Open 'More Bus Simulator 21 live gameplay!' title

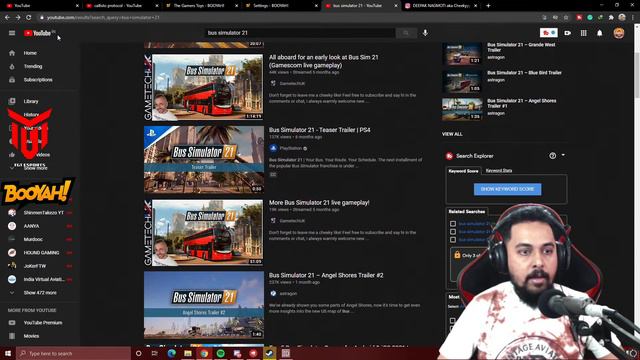point(319,202)
